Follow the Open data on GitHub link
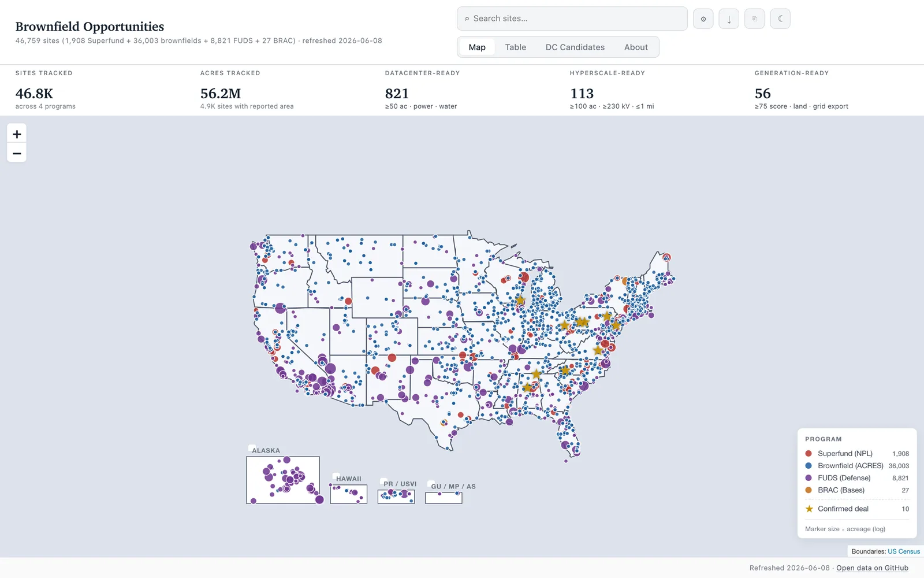The width and height of the screenshot is (924, 578). pos(872,568)
